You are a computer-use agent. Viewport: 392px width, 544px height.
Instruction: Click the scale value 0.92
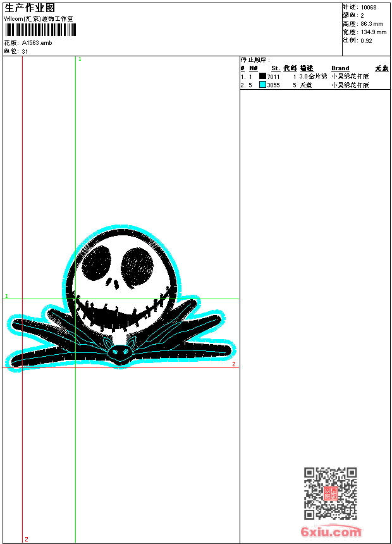366,40
